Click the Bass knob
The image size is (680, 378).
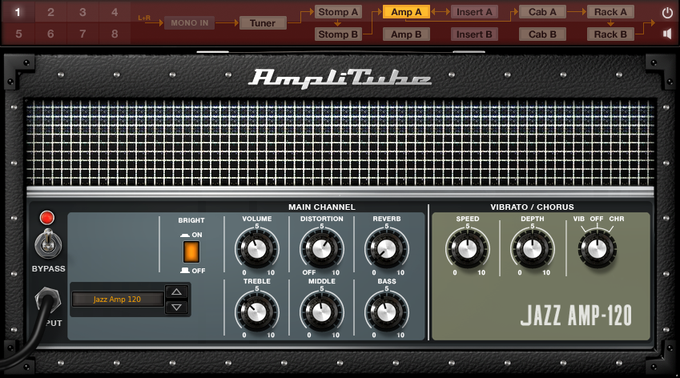coord(386,312)
